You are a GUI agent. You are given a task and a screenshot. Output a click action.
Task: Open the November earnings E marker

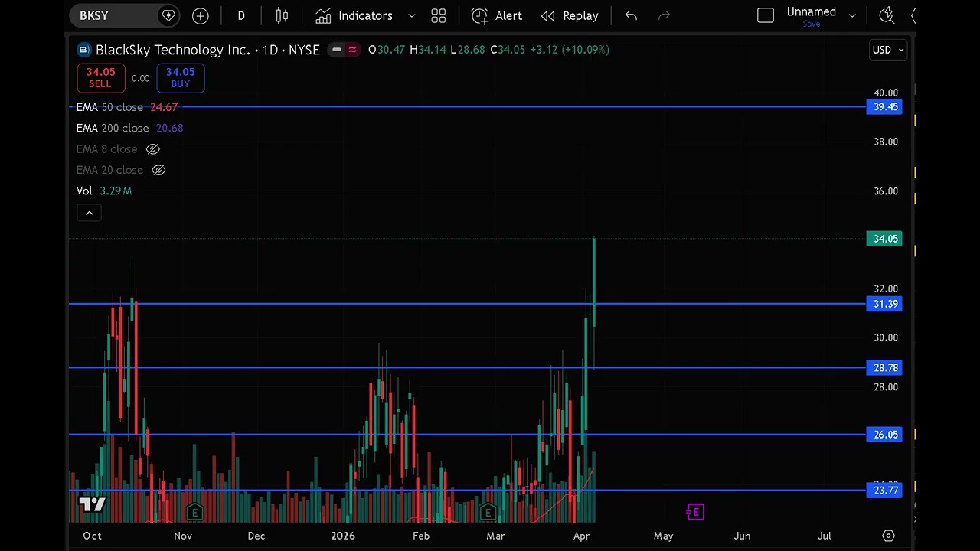coord(194,512)
